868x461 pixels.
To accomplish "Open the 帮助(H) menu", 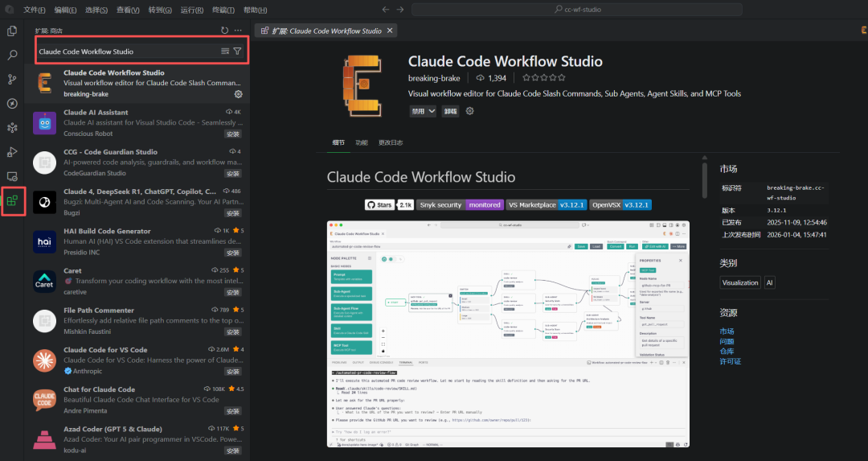I will click(x=256, y=10).
